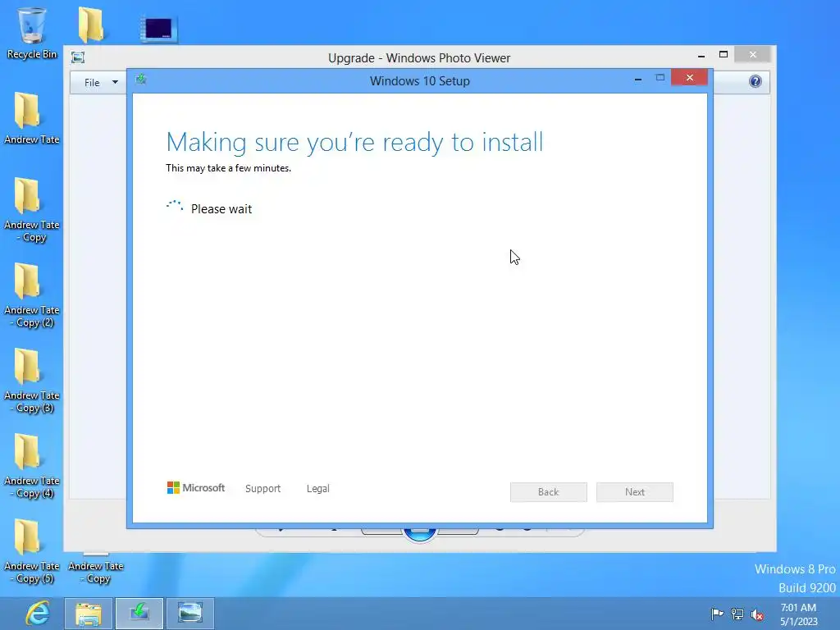Select the second-column 'Andrew Tate - Copy' label

pos(96,572)
